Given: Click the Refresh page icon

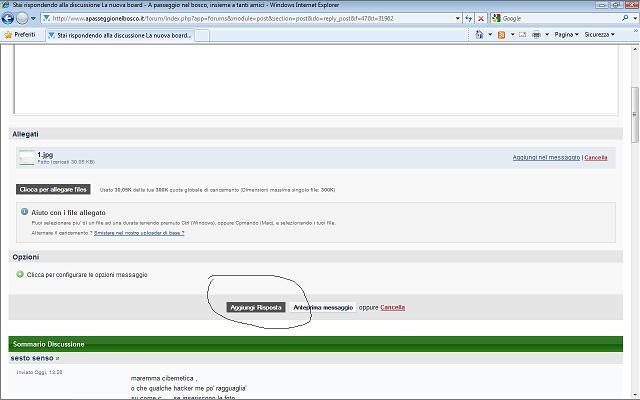Looking at the screenshot, I should pos(468,18).
